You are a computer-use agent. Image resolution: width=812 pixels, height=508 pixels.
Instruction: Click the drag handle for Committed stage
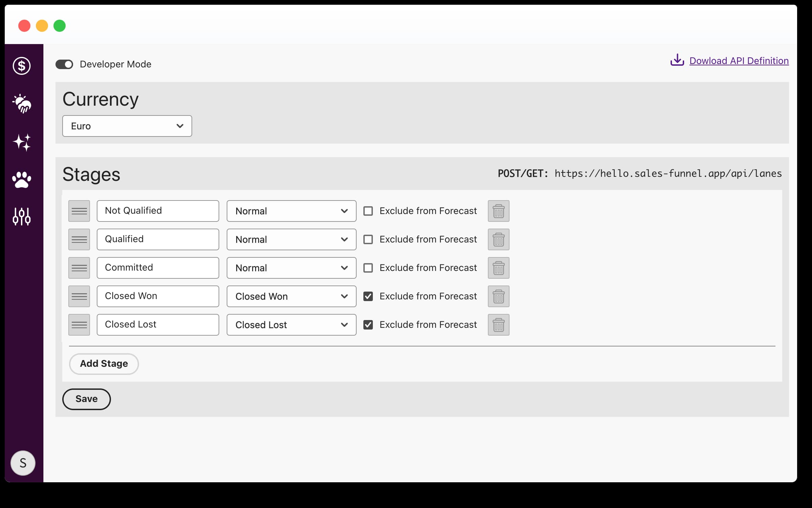79,268
